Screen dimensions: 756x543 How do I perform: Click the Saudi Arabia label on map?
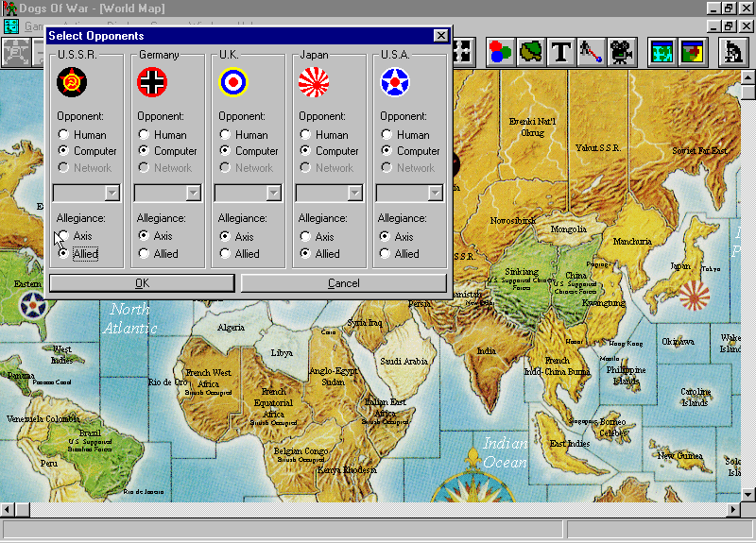point(404,362)
